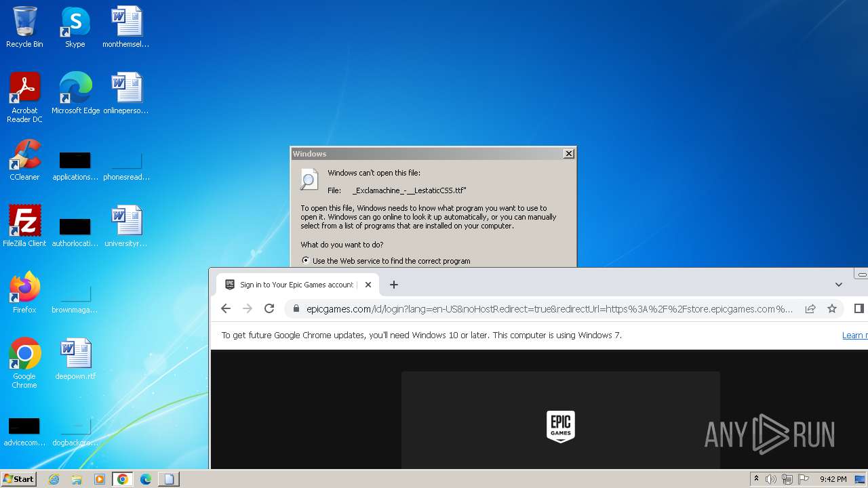Reload the Epic Games page
This screenshot has height=488, width=868.
coord(269,308)
